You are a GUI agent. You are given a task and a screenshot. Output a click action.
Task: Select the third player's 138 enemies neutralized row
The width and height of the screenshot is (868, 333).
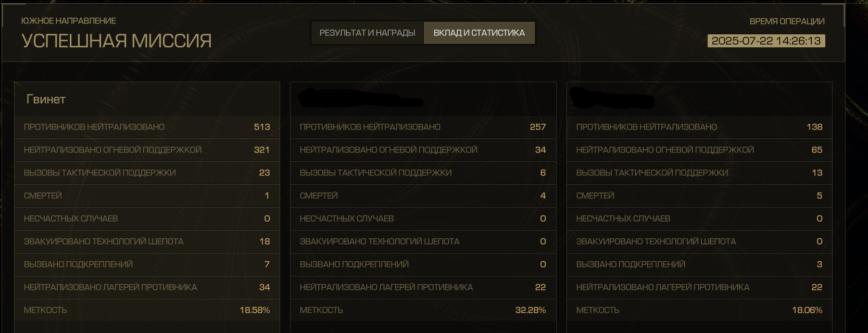699,127
